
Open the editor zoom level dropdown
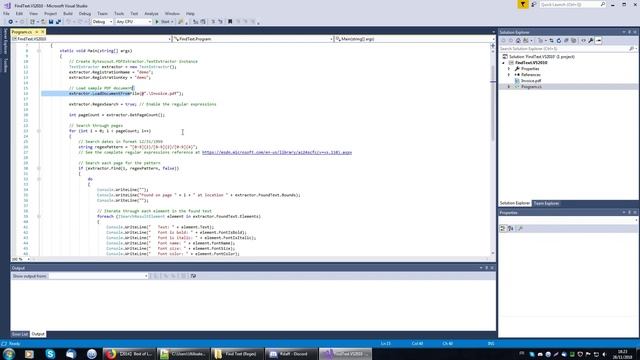[20, 259]
